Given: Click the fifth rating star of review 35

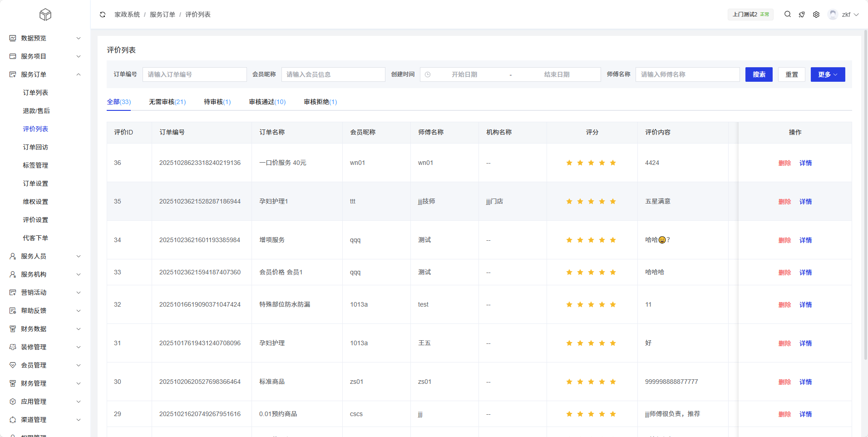Looking at the screenshot, I should pos(613,201).
